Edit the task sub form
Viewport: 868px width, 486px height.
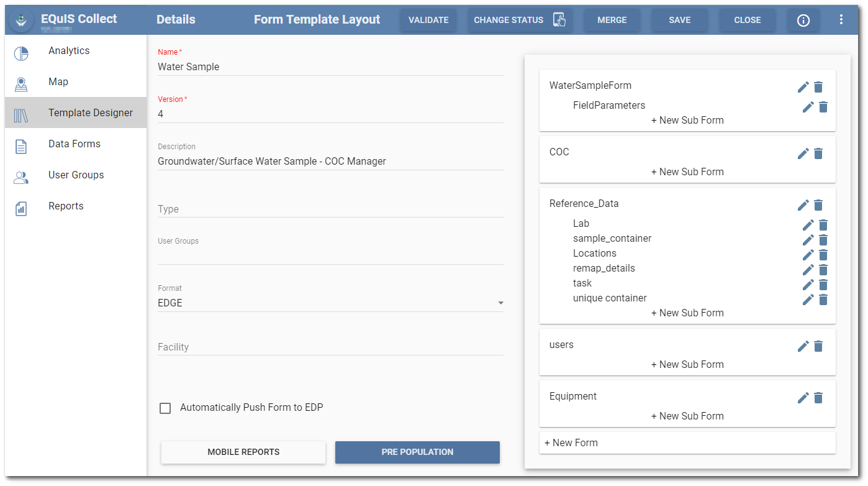[x=808, y=285]
